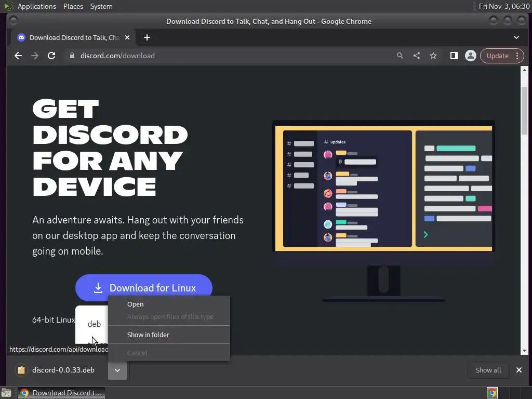Screen dimensions: 532x399
Task: Click the show desktop icon in bottom panel
Action: coord(6,393)
